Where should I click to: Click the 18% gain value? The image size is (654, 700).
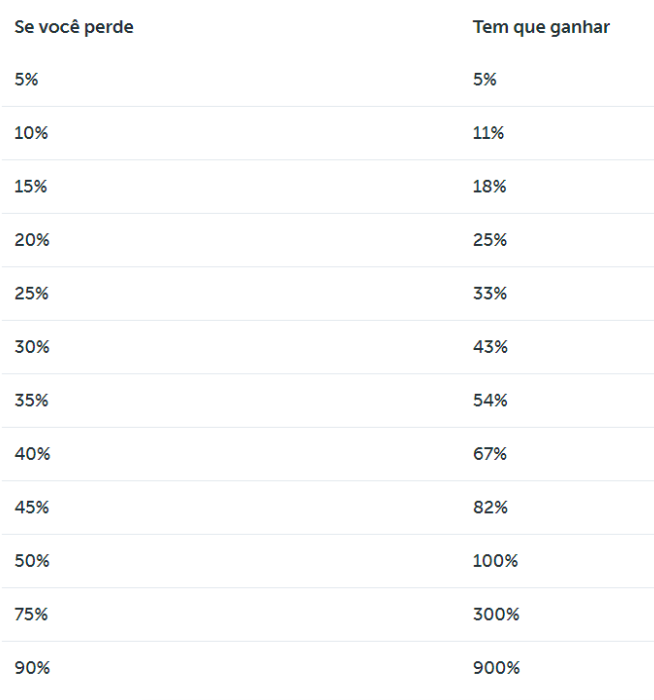click(x=489, y=187)
